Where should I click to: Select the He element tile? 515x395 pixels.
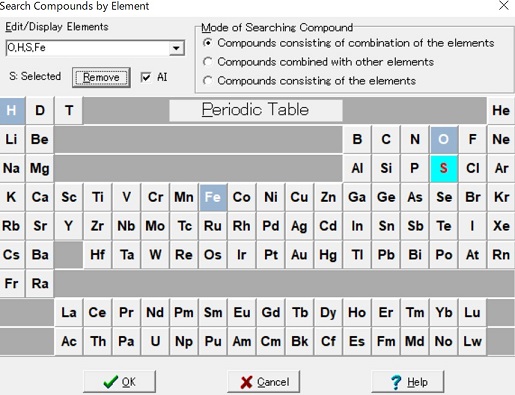click(501, 110)
